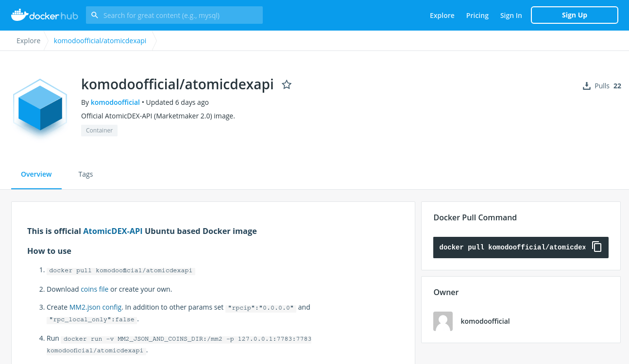629x364 pixels.
Task: Click the komodoofficial owner name
Action: (485, 321)
